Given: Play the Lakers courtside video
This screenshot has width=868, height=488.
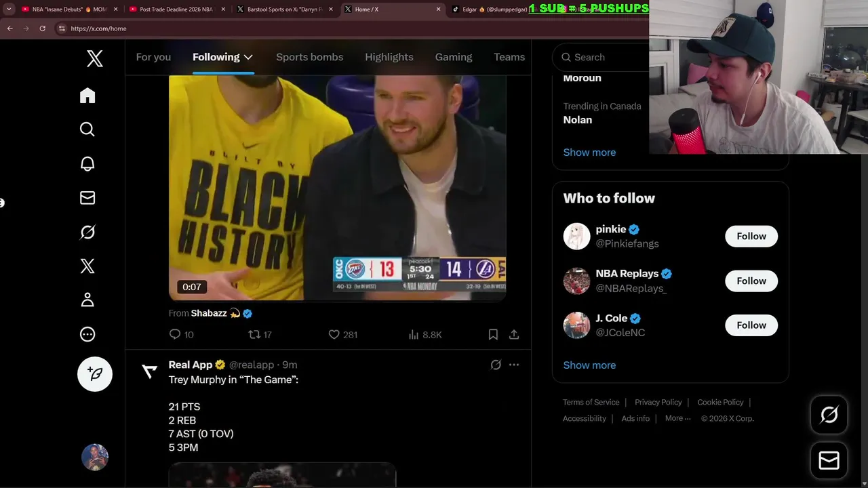Looking at the screenshot, I should pyautogui.click(x=337, y=188).
